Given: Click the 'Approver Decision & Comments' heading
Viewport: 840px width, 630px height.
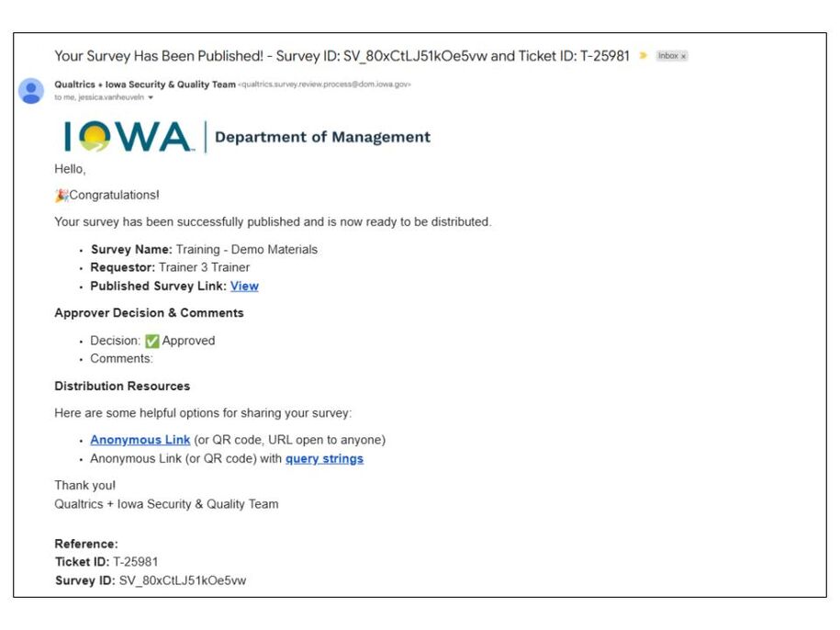Looking at the screenshot, I should click(149, 313).
